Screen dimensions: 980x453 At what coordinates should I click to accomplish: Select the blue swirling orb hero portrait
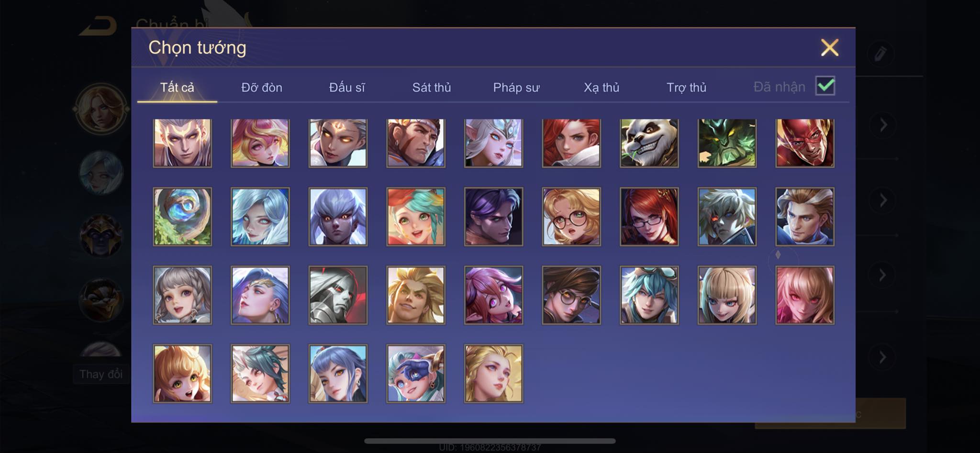tap(182, 217)
